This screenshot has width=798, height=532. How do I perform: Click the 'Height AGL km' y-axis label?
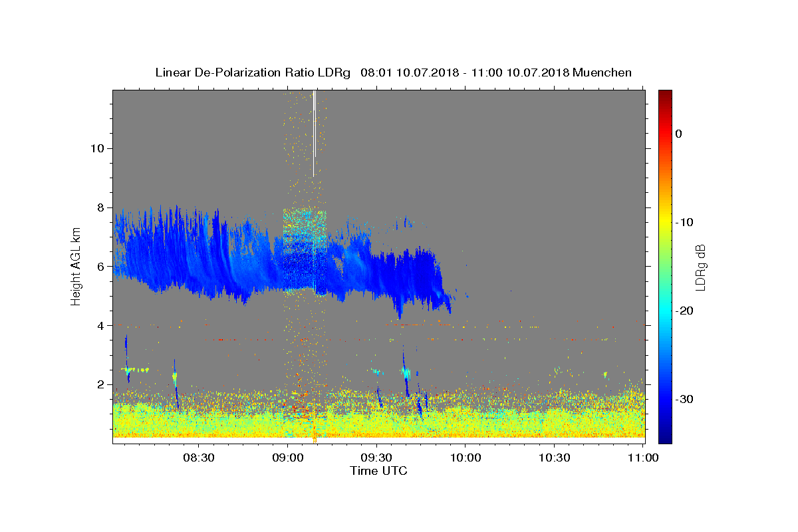[x=76, y=266]
